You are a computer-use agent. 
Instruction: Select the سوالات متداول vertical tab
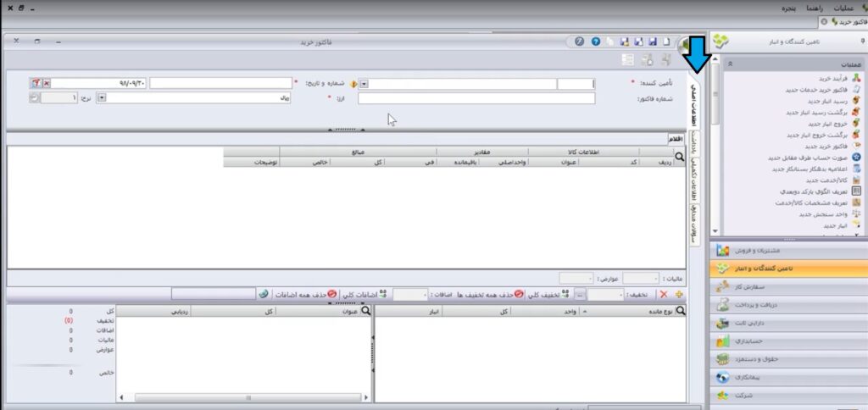pos(693,224)
